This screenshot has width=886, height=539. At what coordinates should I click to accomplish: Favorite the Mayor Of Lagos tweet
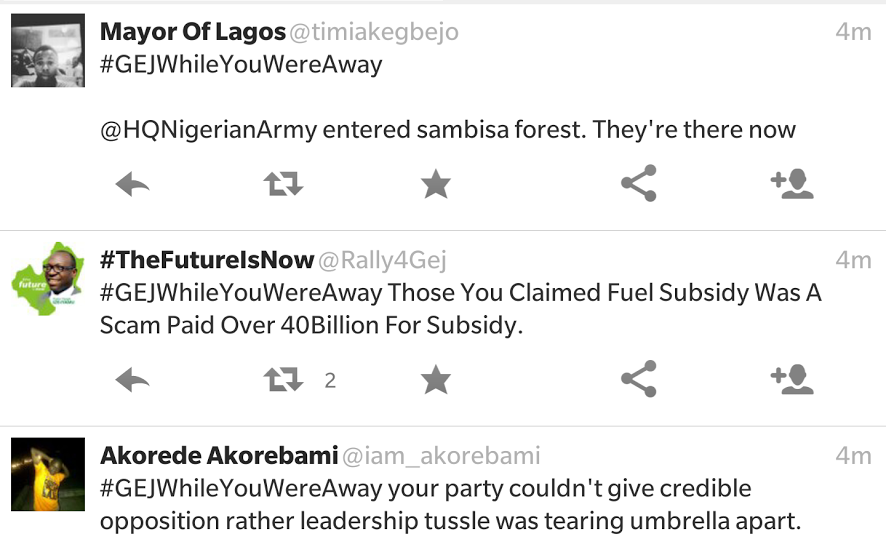click(x=435, y=184)
